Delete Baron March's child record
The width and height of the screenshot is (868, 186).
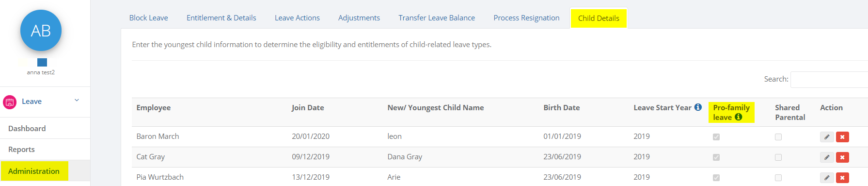[x=842, y=137]
